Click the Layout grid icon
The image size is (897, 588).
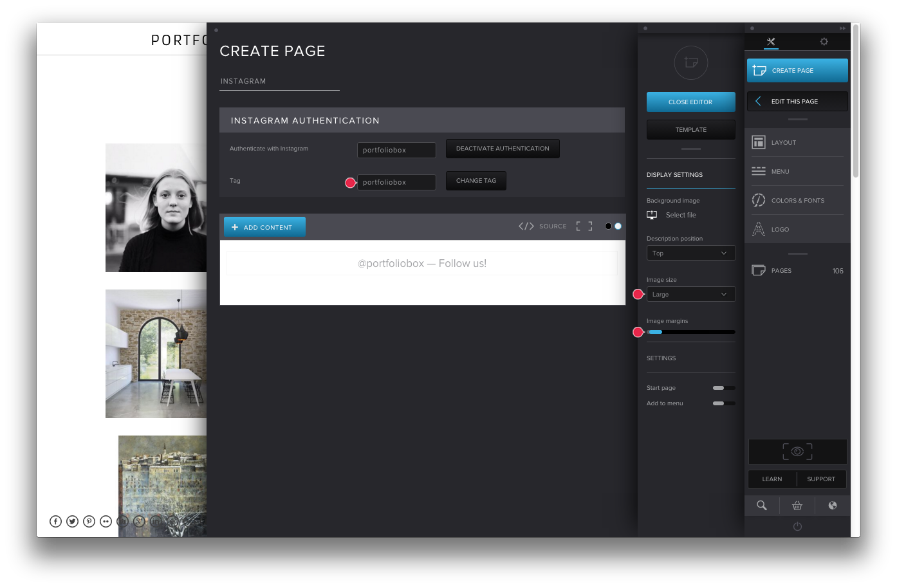point(759,142)
